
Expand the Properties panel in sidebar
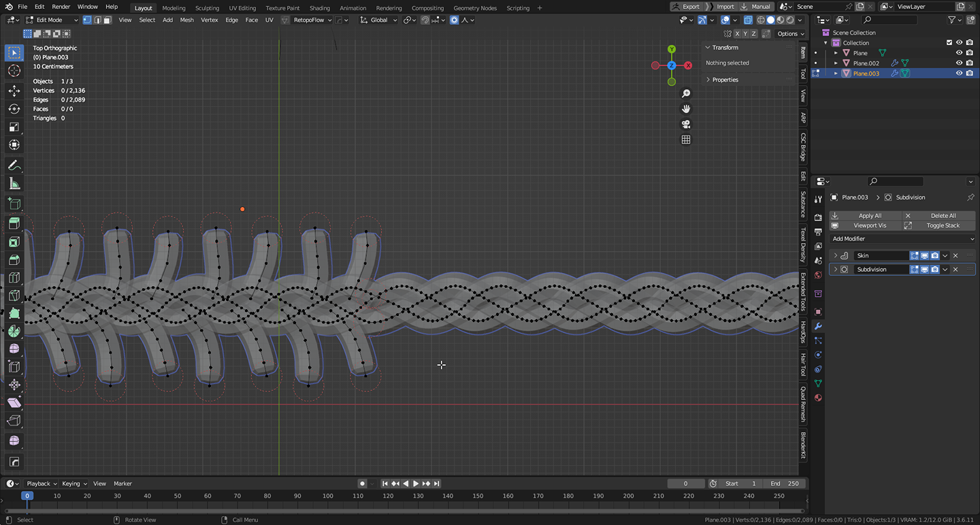coord(725,80)
